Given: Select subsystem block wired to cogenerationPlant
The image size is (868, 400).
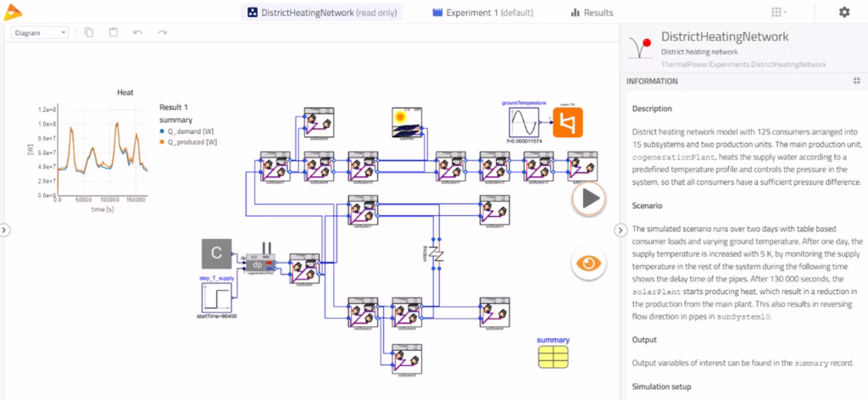Looking at the screenshot, I should pos(305,269).
